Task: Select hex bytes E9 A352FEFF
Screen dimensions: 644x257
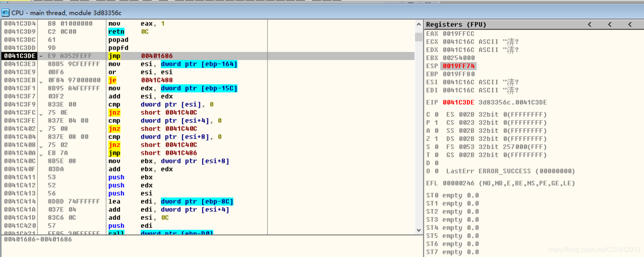Action: pos(70,56)
